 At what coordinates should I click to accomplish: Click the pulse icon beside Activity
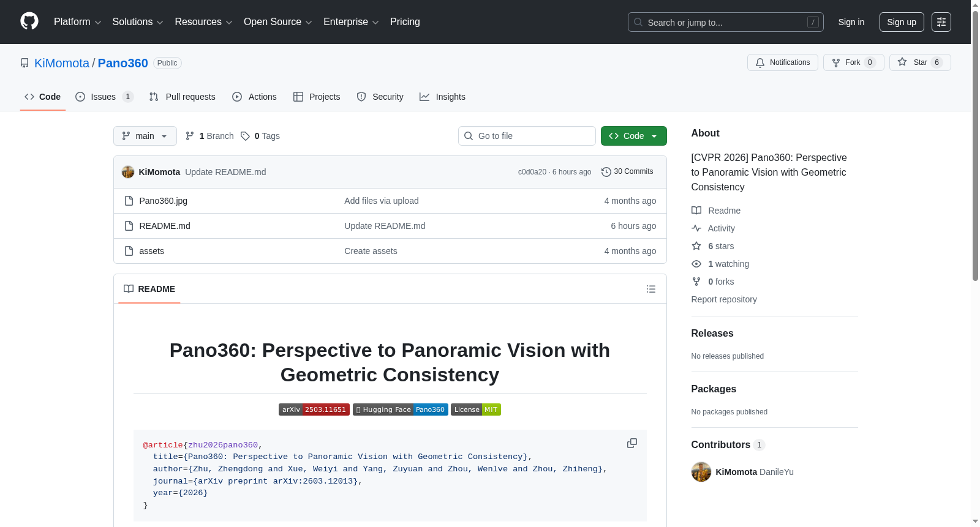point(696,228)
